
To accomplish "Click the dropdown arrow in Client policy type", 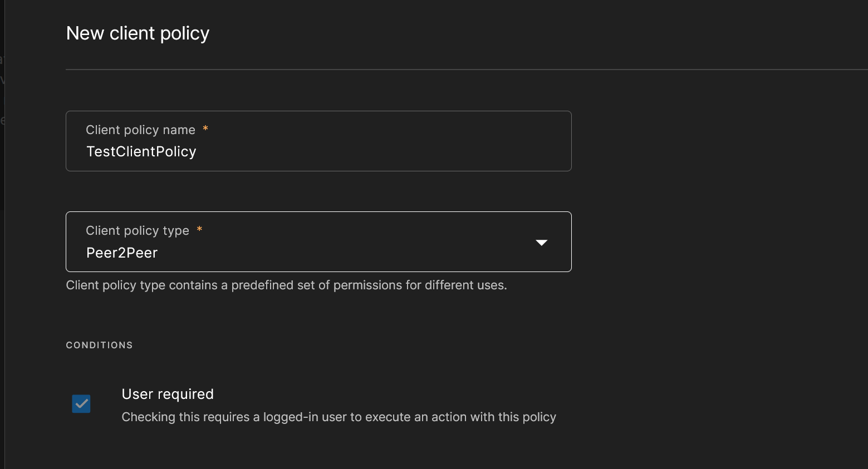I will coord(541,243).
